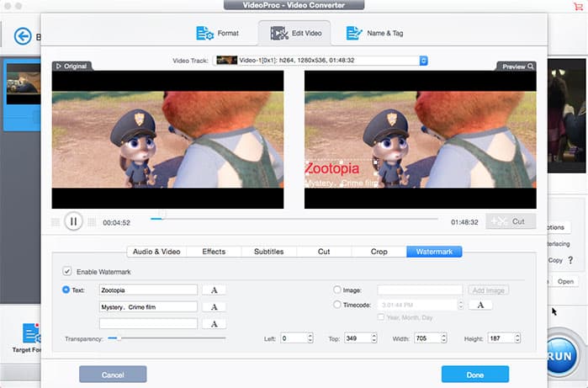Viewport: 588px width, 388px height.
Task: Click the Video Track thumbnail icon
Action: (226, 60)
